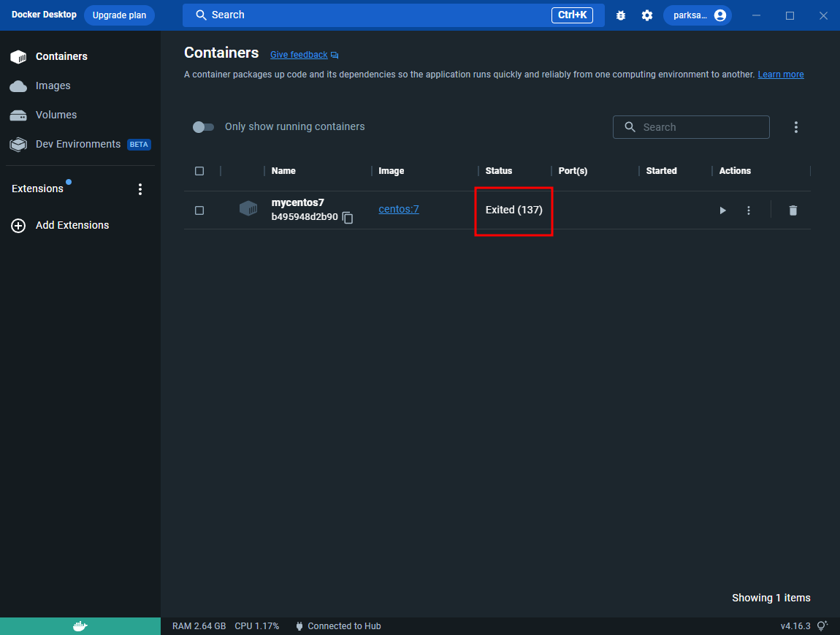
Task: Click the Docker whale status icon
Action: tap(80, 626)
